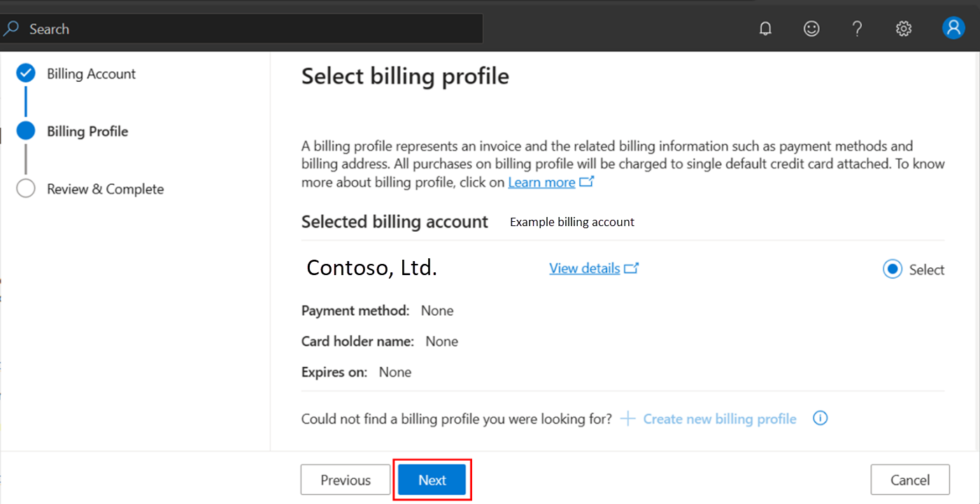The height and width of the screenshot is (504, 980).
Task: Click the info icon beside Create new billing profile
Action: pyautogui.click(x=821, y=419)
